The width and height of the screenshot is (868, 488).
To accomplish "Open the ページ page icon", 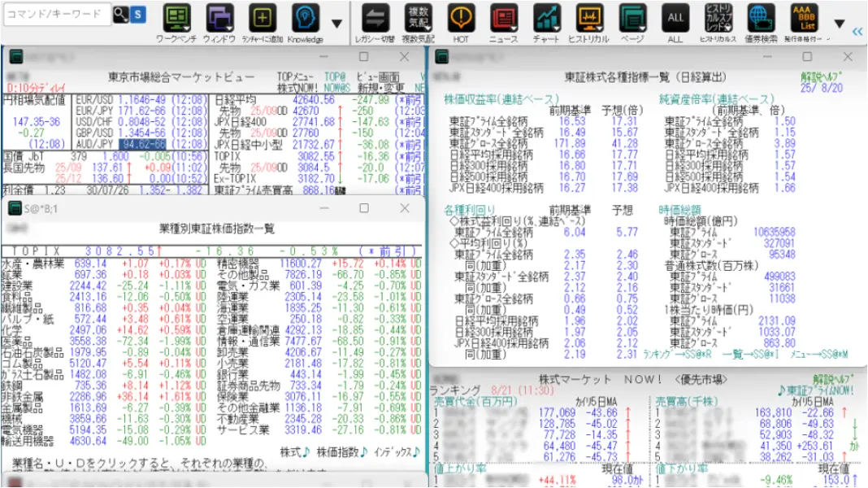I will [x=632, y=18].
